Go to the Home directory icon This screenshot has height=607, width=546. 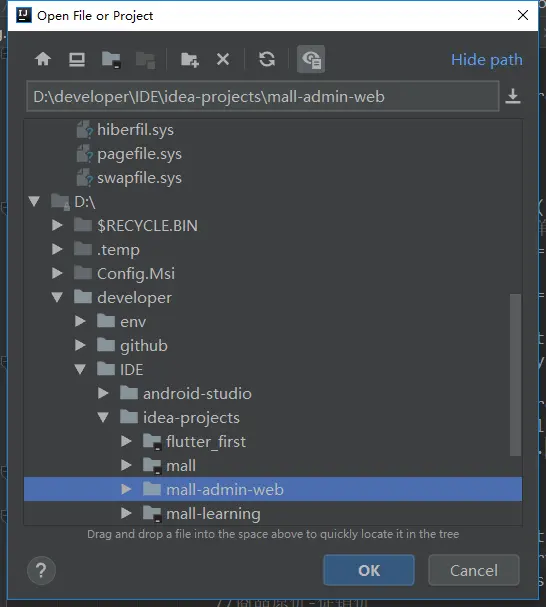click(43, 59)
